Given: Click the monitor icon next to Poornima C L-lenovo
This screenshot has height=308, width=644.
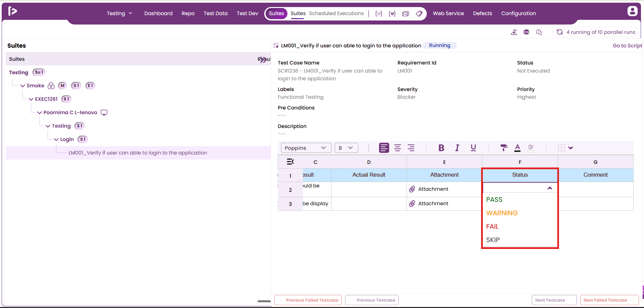Looking at the screenshot, I should [x=104, y=113].
